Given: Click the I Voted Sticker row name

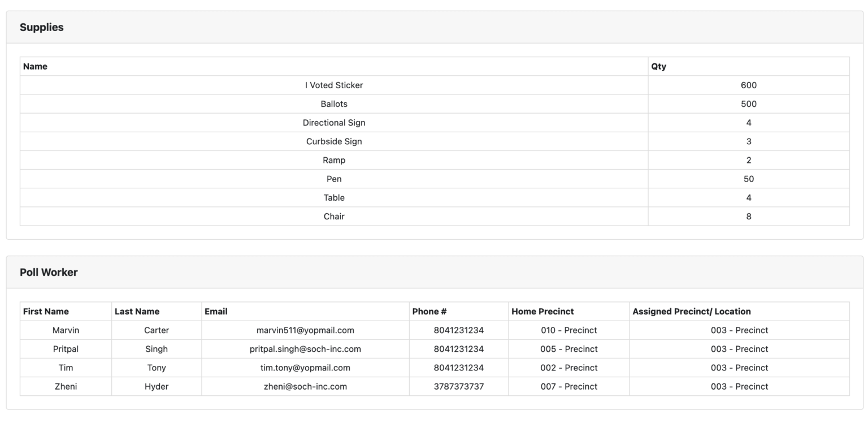Looking at the screenshot, I should (x=333, y=85).
